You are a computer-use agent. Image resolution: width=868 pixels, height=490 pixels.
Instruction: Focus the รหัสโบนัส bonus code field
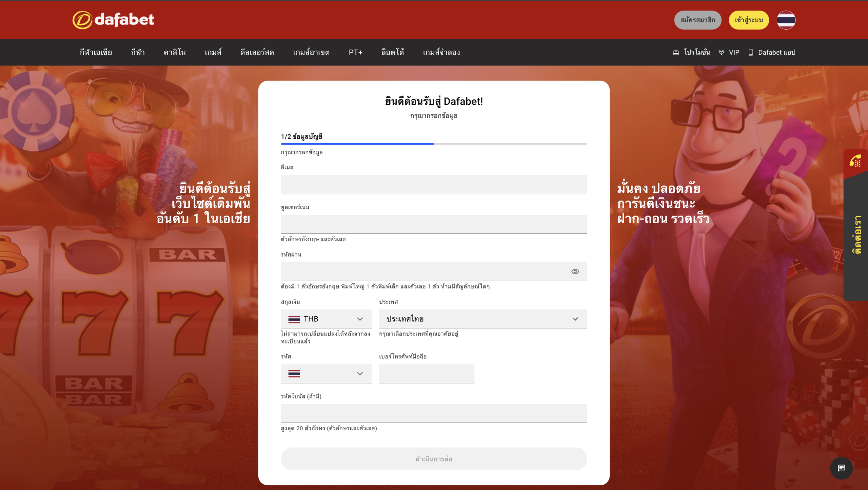point(434,413)
